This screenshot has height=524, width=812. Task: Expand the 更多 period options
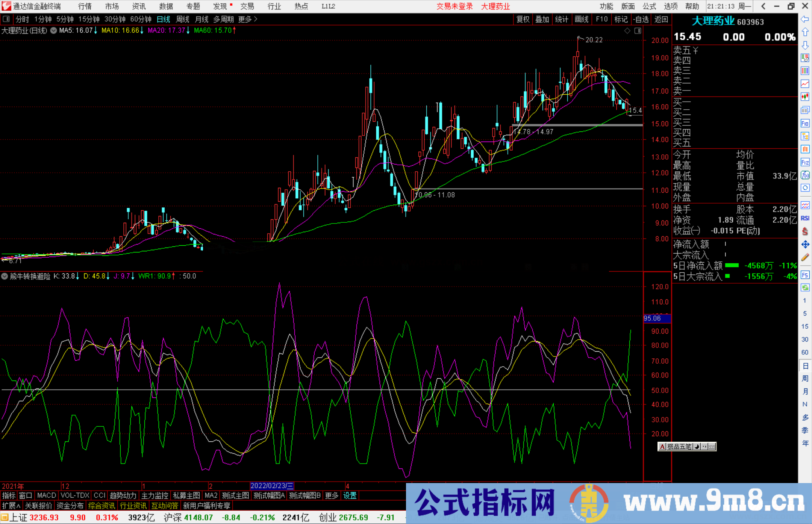(248, 19)
